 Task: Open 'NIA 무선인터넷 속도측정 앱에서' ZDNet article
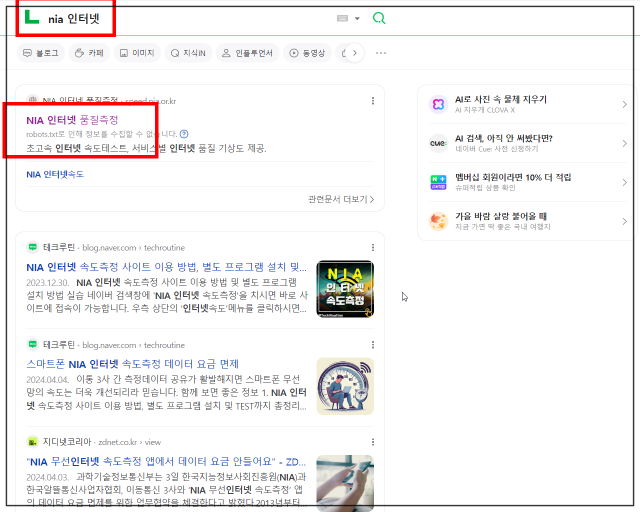point(166,462)
